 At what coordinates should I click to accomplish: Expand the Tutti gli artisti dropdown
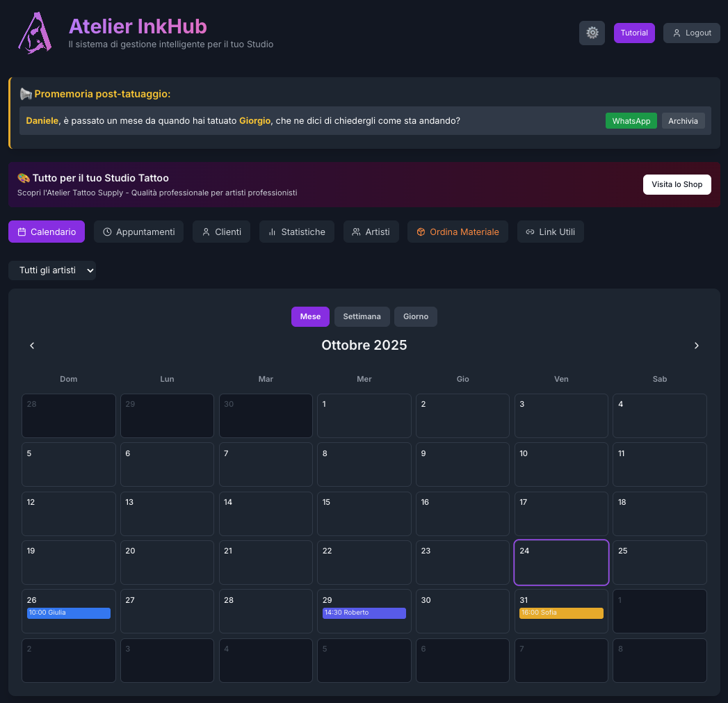tap(52, 270)
